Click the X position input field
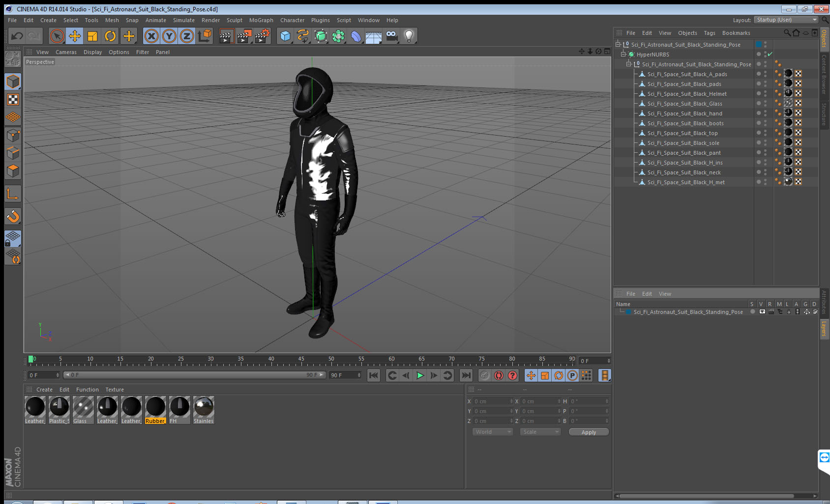Image resolution: width=830 pixels, height=504 pixels. (493, 401)
